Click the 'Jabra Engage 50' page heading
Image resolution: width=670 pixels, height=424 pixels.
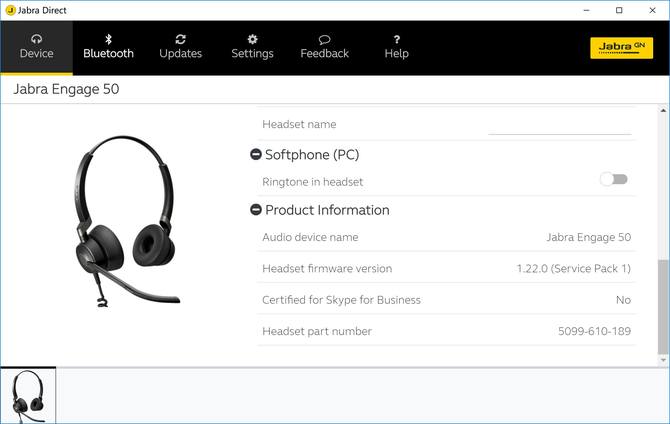point(66,89)
